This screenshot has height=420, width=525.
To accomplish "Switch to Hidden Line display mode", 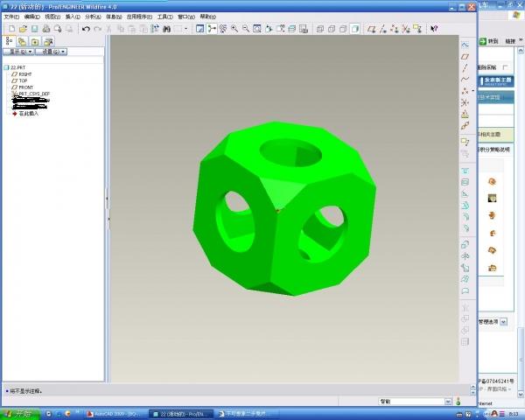I will pyautogui.click(x=332, y=29).
